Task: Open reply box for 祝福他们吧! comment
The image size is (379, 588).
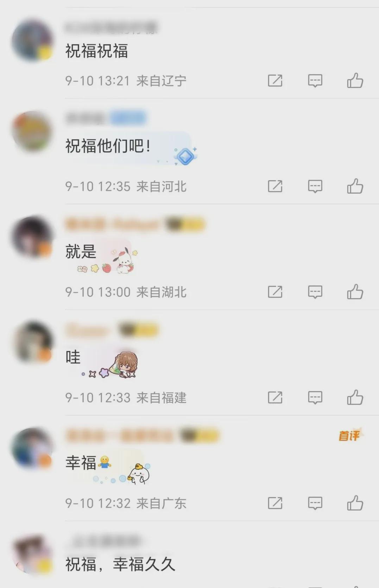Action: (x=315, y=186)
